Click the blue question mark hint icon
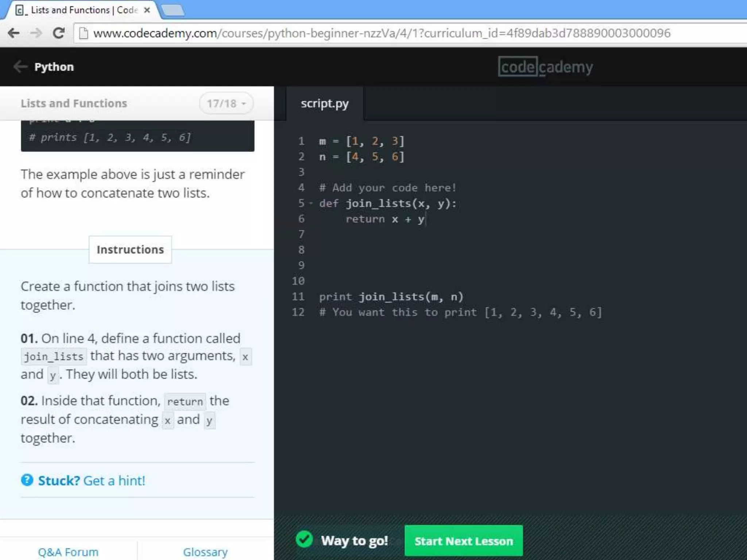Screen dimensions: 747x560 point(27,480)
